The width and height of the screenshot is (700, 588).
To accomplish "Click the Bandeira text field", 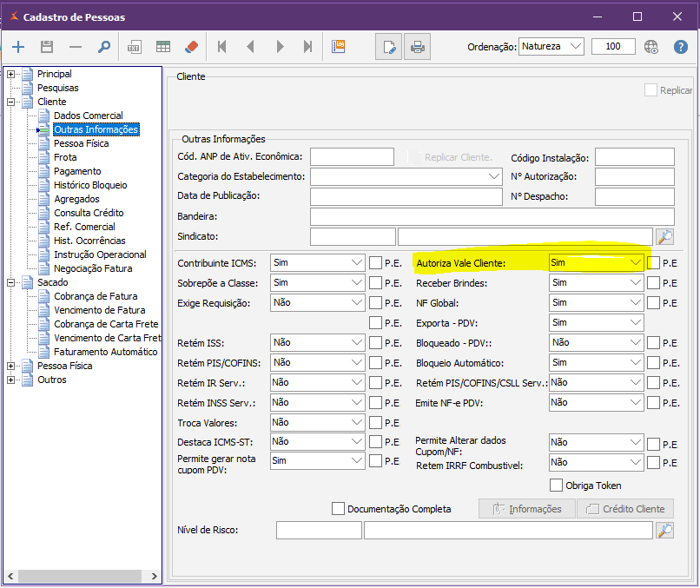I will pos(492,216).
